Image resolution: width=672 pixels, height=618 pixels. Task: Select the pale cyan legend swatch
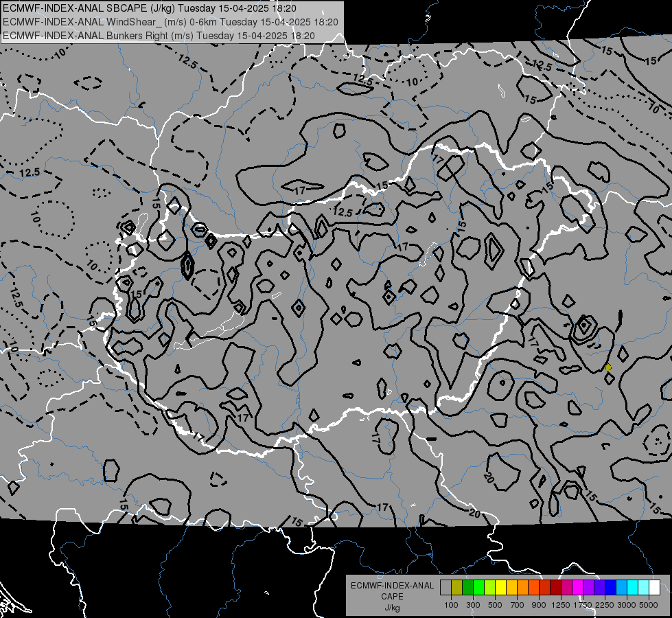pyautogui.click(x=644, y=587)
